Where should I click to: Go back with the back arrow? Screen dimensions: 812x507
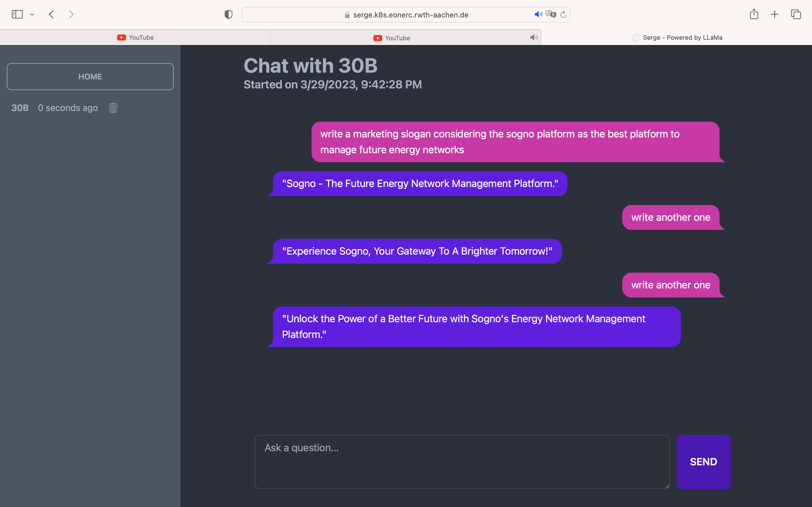pyautogui.click(x=51, y=14)
